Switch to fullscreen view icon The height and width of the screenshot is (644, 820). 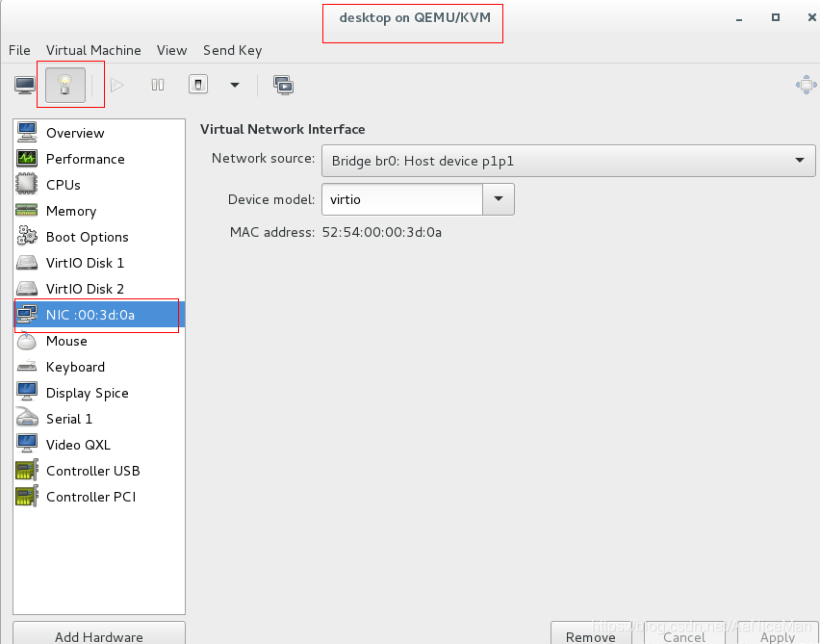(x=806, y=85)
